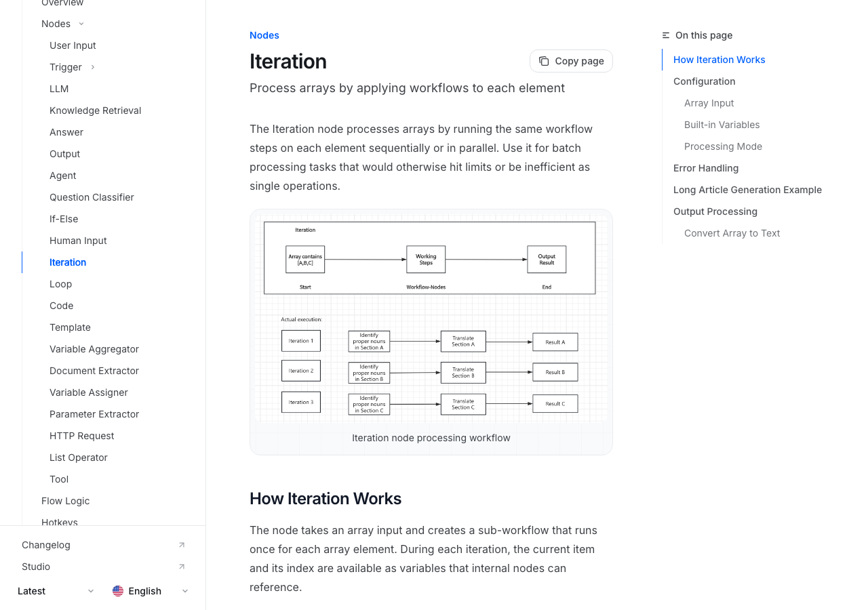Open the Latest version dropdown
The height and width of the screenshot is (610, 868).
(x=56, y=591)
